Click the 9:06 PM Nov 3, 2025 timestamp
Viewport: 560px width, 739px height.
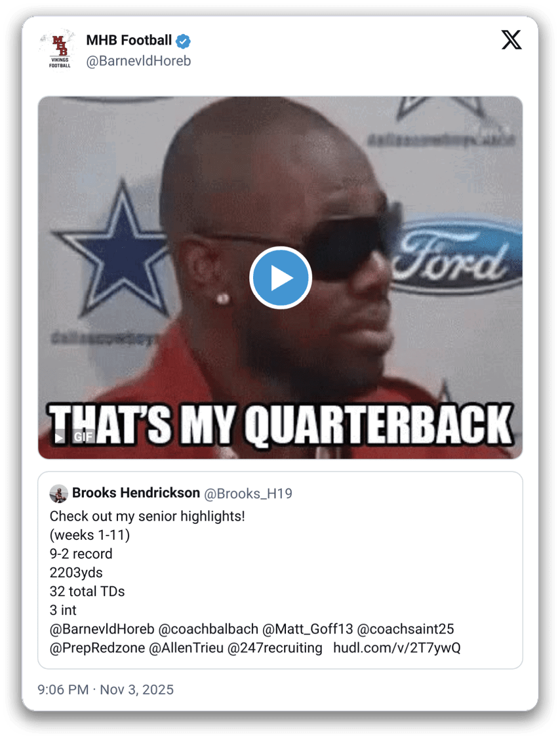(x=106, y=690)
